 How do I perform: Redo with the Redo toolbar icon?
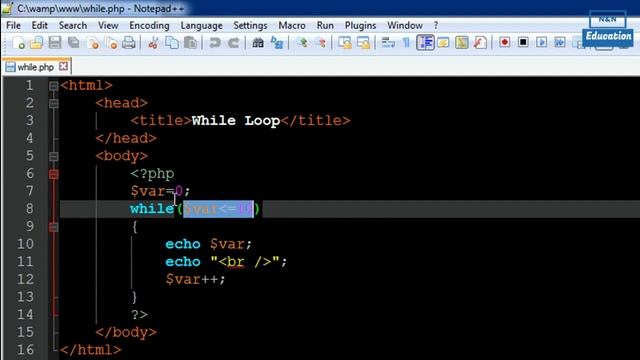pyautogui.click(x=233, y=42)
